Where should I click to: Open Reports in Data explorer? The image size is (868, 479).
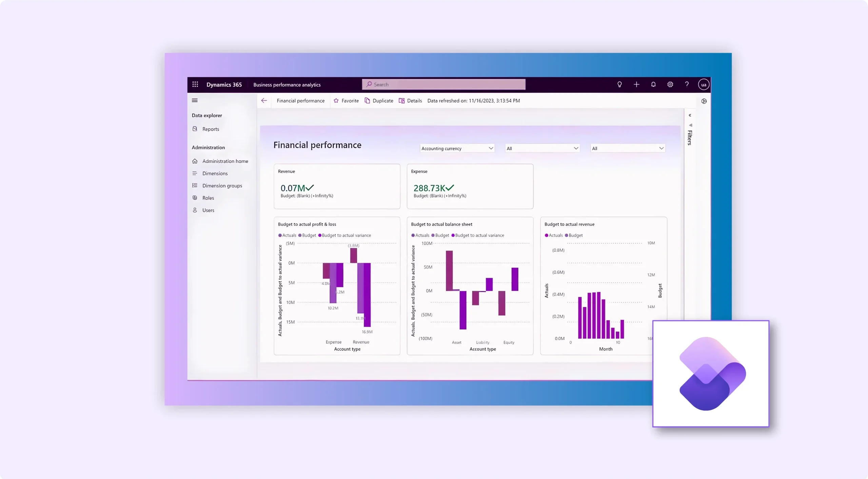[211, 129]
